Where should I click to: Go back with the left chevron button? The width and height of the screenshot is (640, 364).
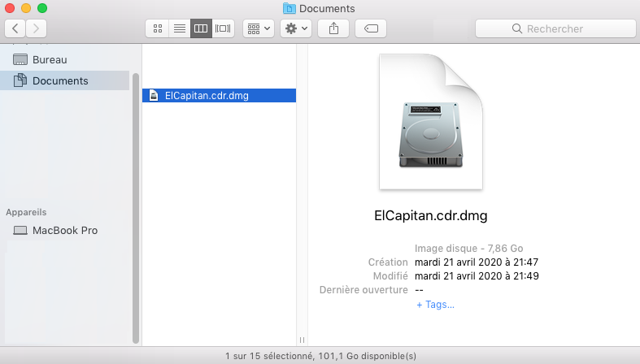[15, 28]
